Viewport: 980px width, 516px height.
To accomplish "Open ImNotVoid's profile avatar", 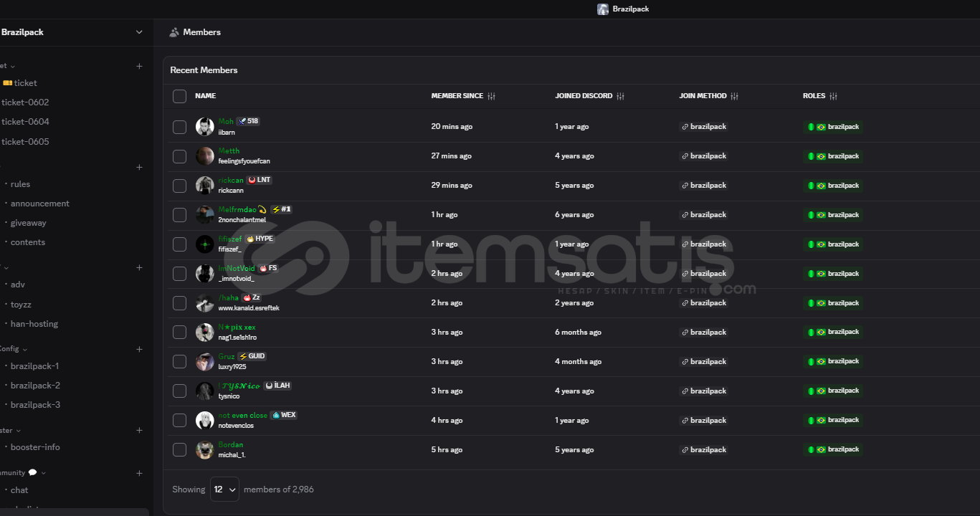I will pos(205,274).
